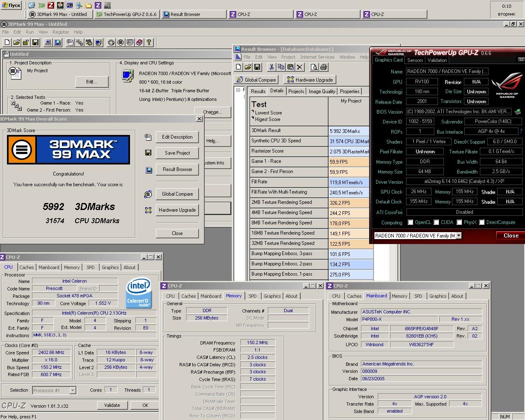
Task: Click New project icon in 3DMark toolbar
Action: (7, 42)
